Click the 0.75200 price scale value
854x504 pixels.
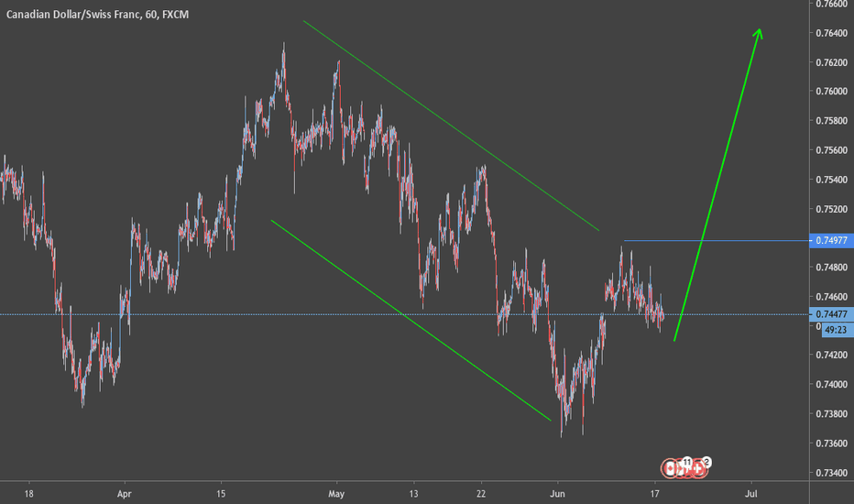click(x=831, y=209)
